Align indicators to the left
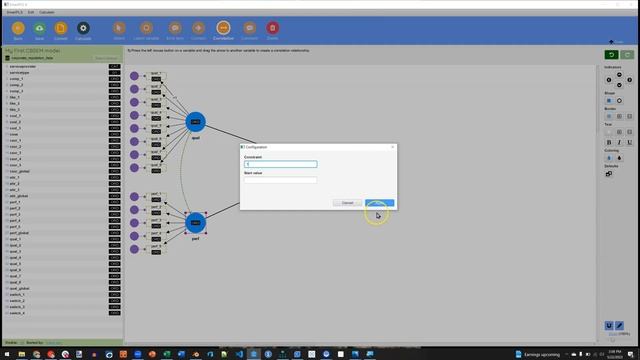The width and height of the screenshot is (640, 360). pos(609,80)
